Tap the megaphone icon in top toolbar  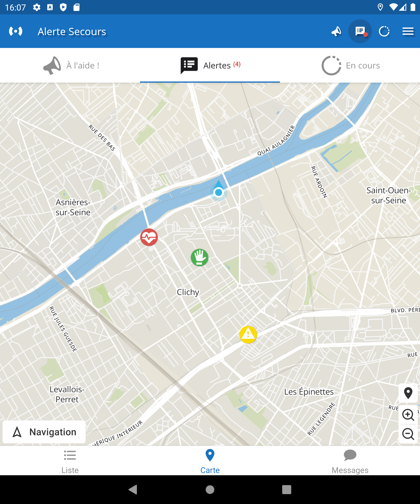coord(336,31)
